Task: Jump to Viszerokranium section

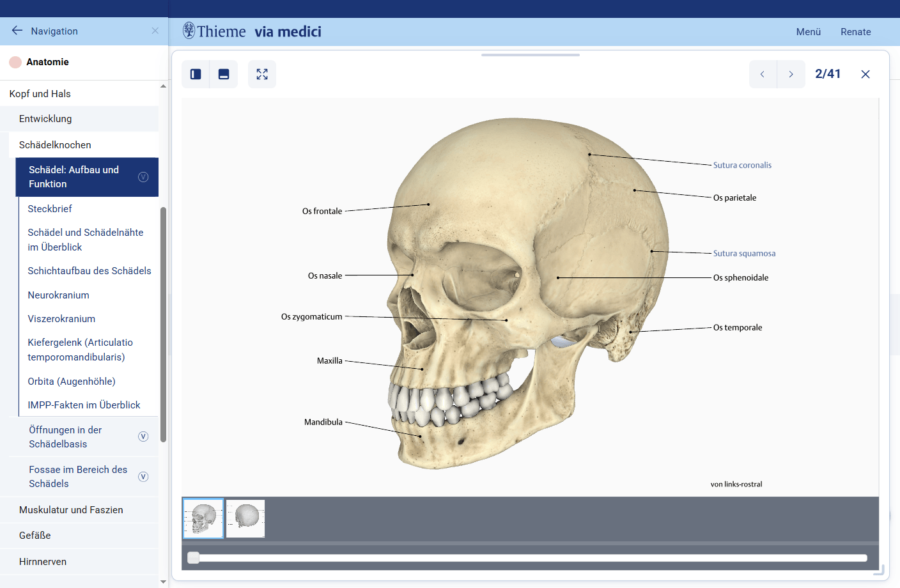Action: click(61, 319)
